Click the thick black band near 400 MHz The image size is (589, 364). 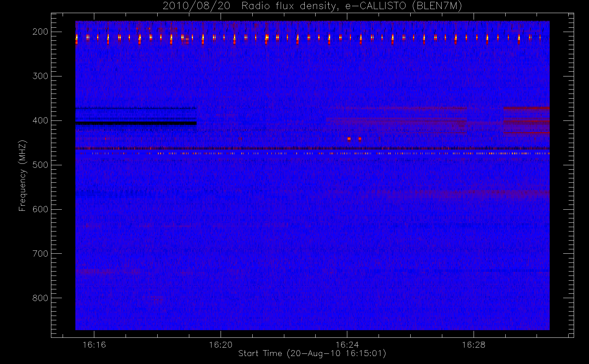pos(136,123)
